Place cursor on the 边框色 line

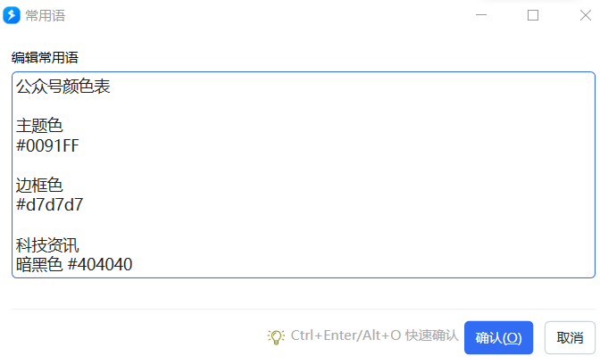39,186
